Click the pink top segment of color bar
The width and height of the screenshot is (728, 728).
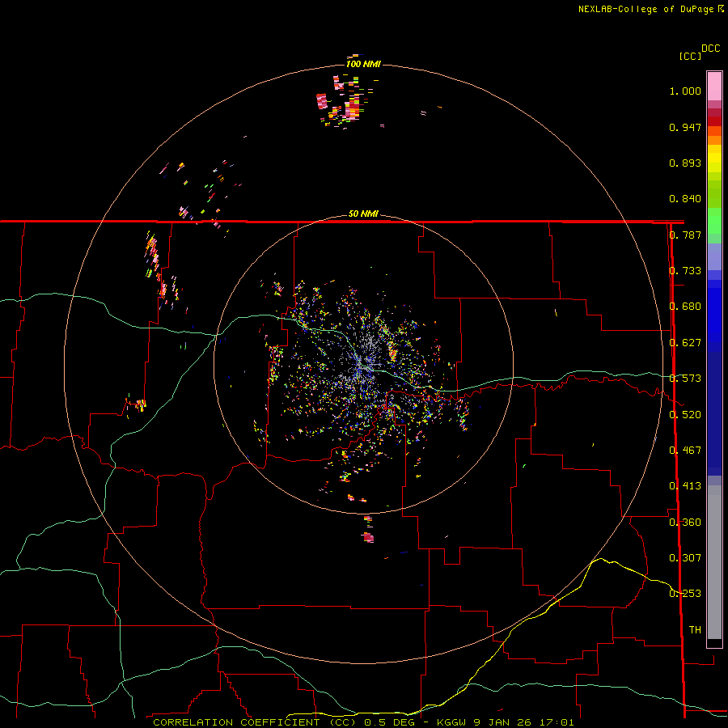tap(714, 87)
